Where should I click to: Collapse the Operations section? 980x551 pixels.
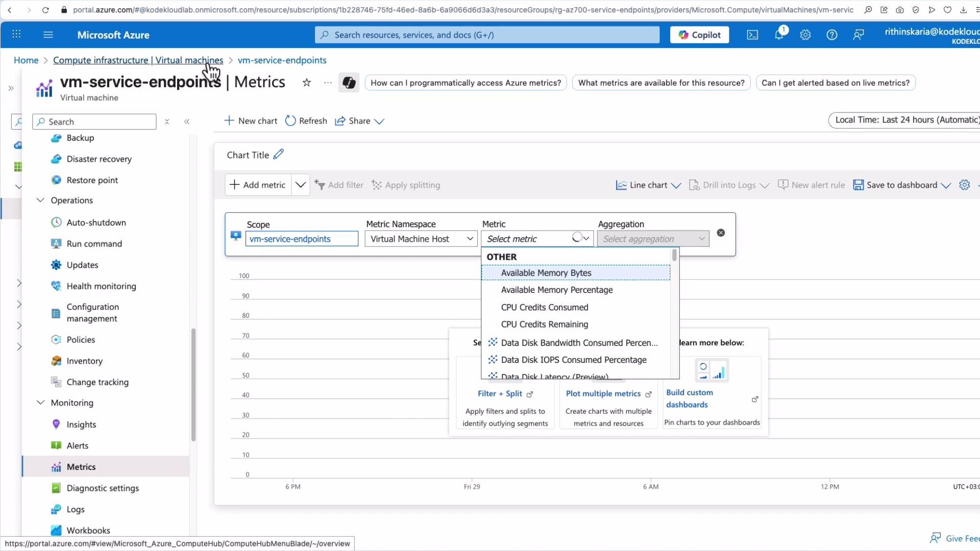click(40, 200)
